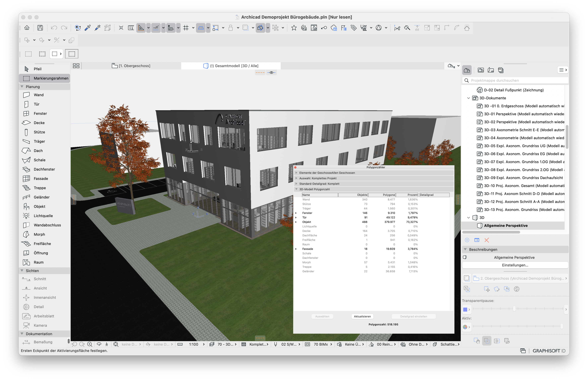Viewport: 588px width, 380px height.
Task: Click the Auswählen button in Polygonzähler
Action: tap(322, 317)
